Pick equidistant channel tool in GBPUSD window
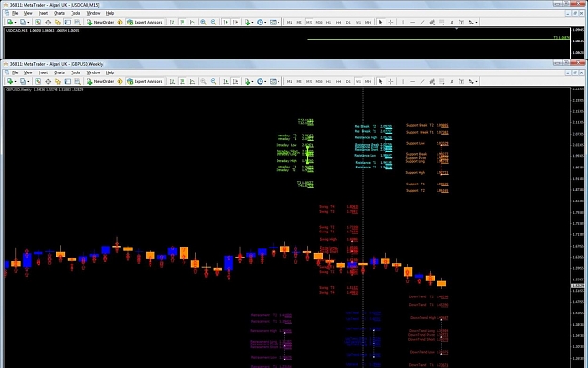 (432, 81)
